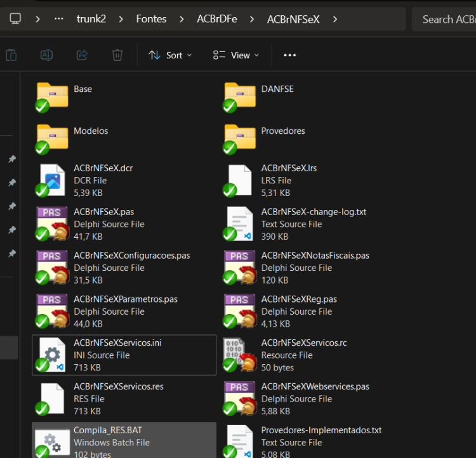Click the Share icon in toolbar

[x=82, y=55]
